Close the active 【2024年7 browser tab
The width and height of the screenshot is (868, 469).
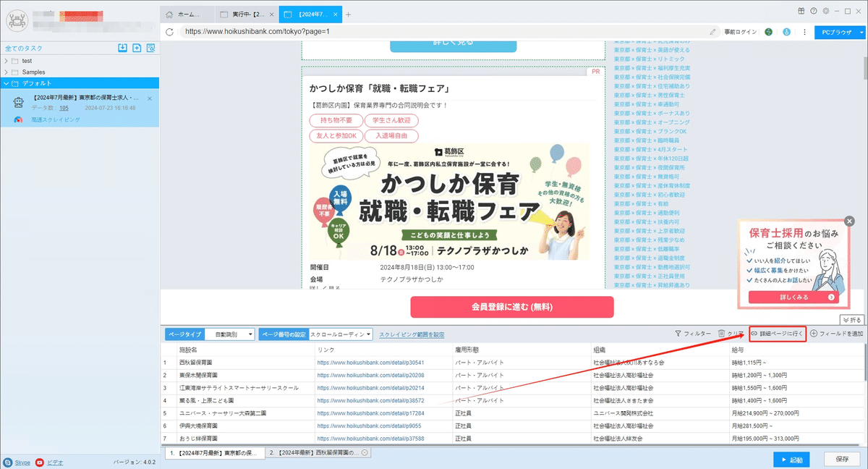pos(336,14)
